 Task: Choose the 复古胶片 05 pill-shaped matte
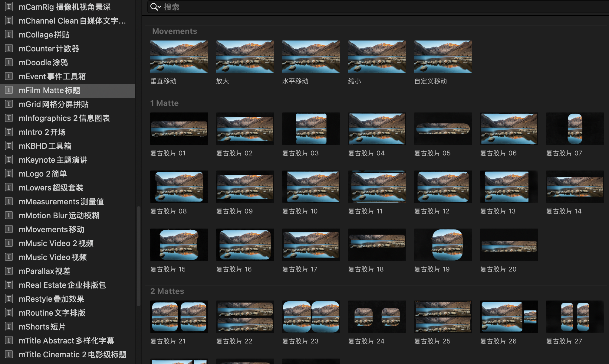(443, 129)
